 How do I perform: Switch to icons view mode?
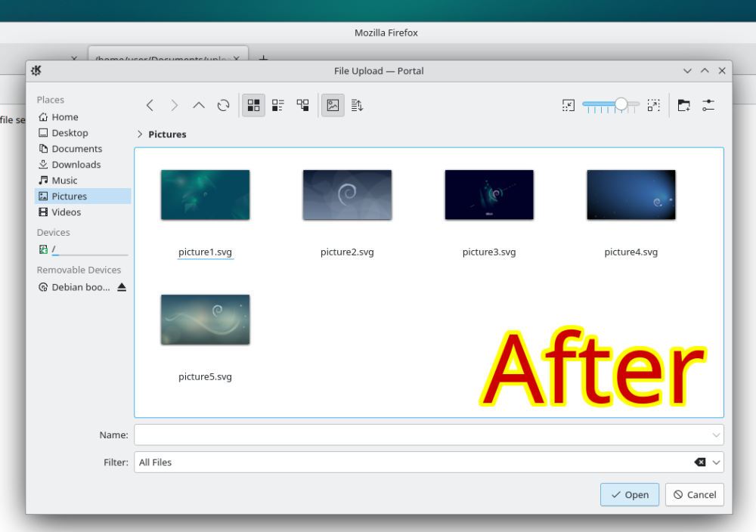click(x=254, y=106)
